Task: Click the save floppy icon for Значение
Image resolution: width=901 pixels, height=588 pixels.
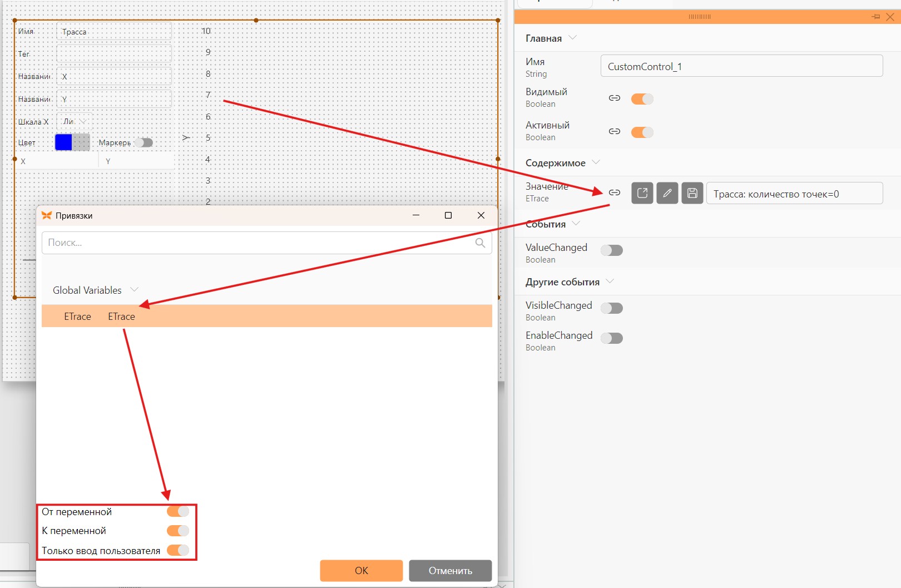Action: click(692, 193)
